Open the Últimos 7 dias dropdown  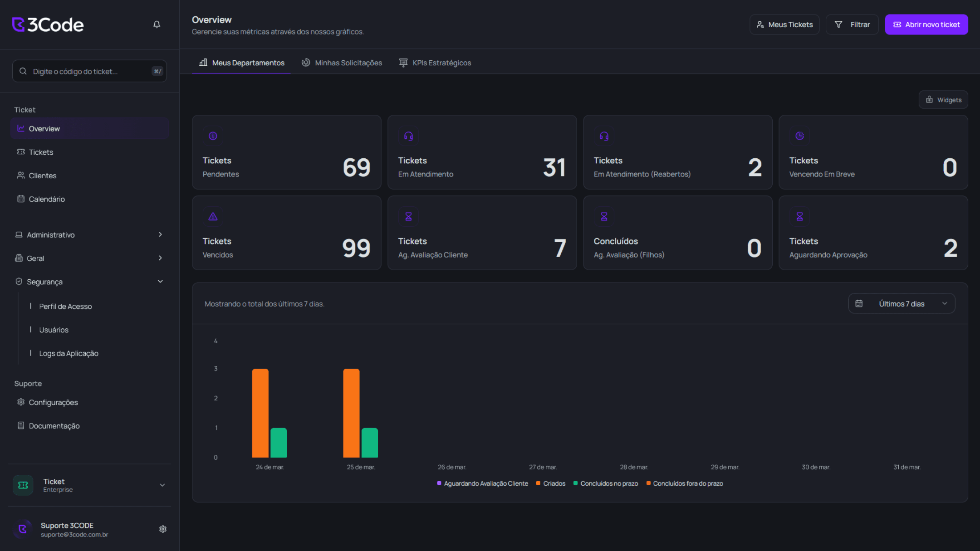click(902, 303)
